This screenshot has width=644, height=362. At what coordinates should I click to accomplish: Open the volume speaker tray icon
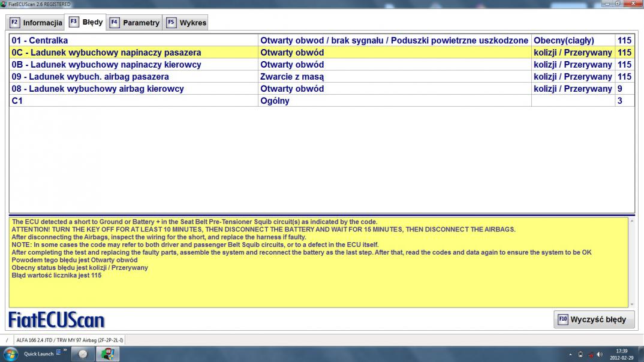tap(600, 355)
